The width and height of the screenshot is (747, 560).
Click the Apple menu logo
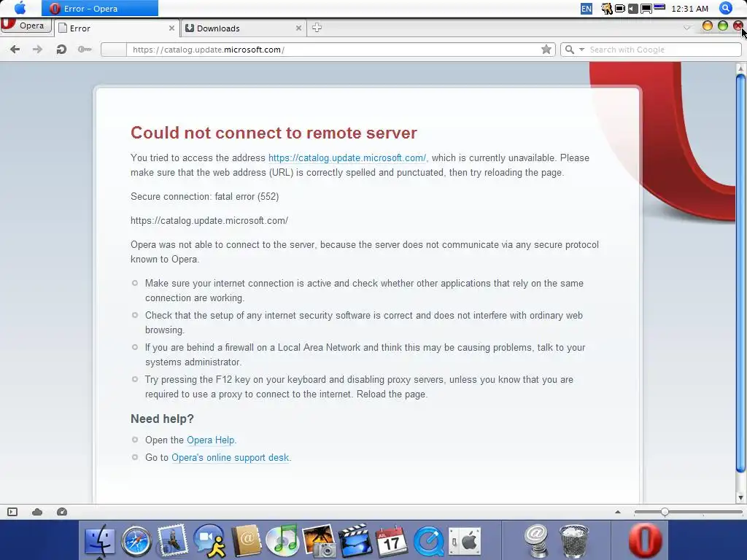pos(20,8)
